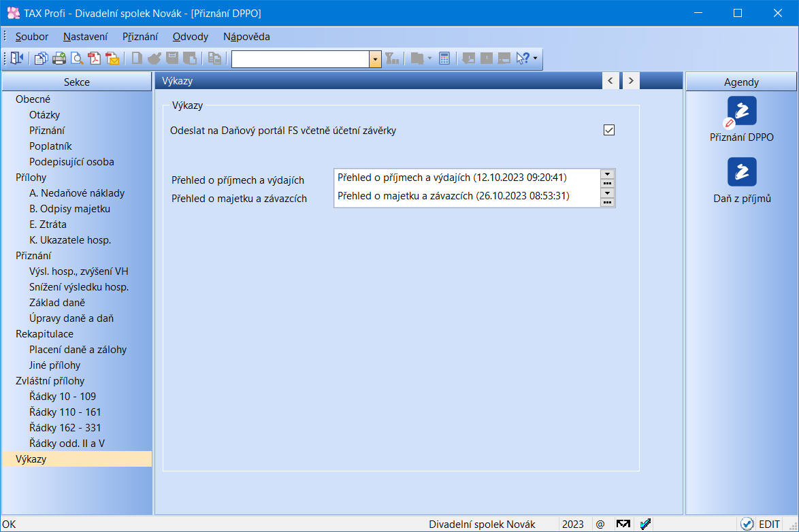
Task: Click the send PDF by e-mail icon
Action: (x=112, y=59)
